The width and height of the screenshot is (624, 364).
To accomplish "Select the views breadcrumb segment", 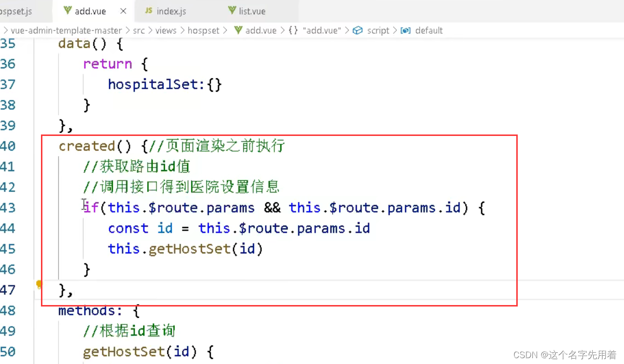I will [x=166, y=30].
